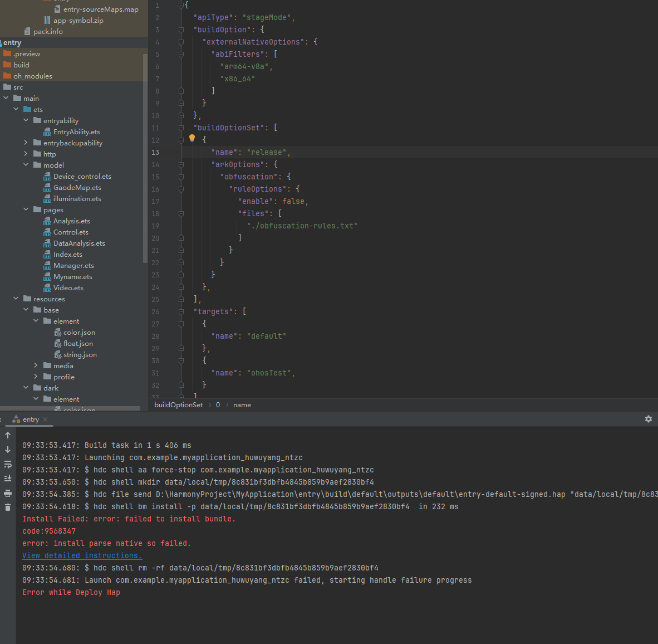Expand the entrybackupability folder
This screenshot has height=644, width=658.
(26, 143)
